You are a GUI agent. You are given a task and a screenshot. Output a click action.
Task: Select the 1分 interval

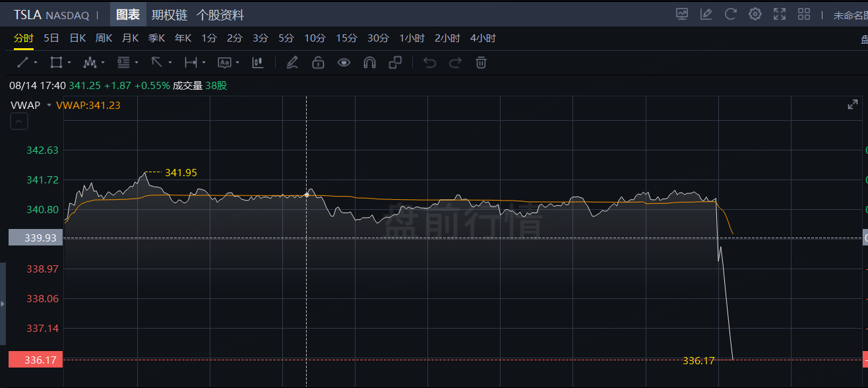(x=209, y=38)
